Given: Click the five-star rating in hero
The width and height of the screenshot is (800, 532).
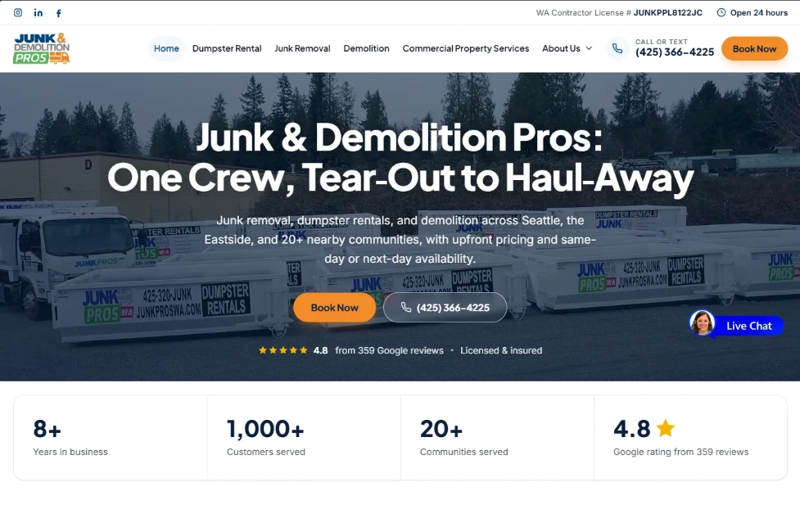Looking at the screenshot, I should (x=283, y=350).
